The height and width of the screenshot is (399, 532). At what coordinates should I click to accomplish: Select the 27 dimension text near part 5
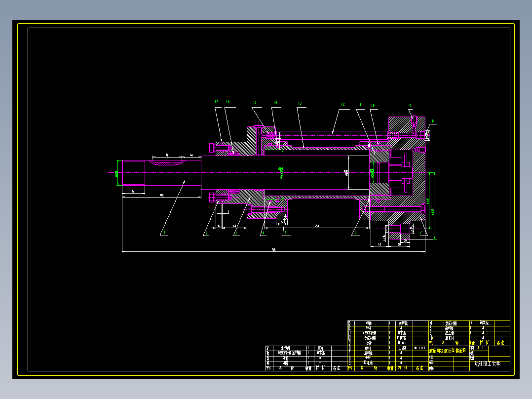pos(282,222)
